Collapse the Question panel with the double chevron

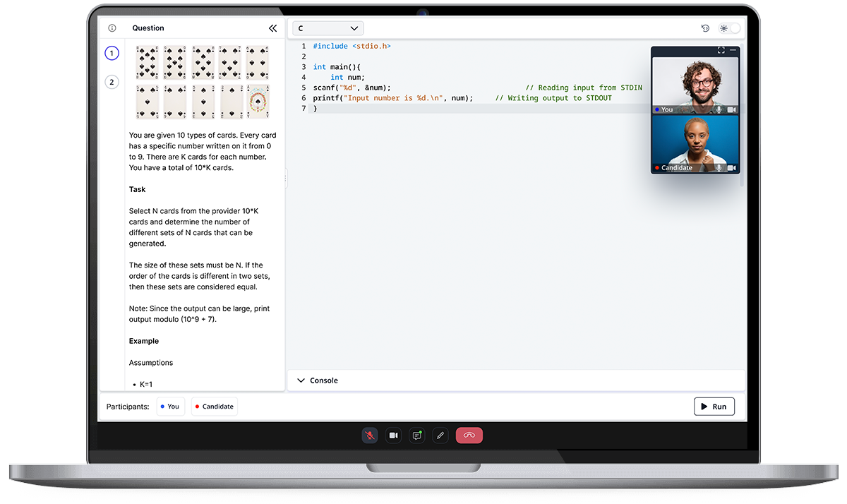coord(272,28)
